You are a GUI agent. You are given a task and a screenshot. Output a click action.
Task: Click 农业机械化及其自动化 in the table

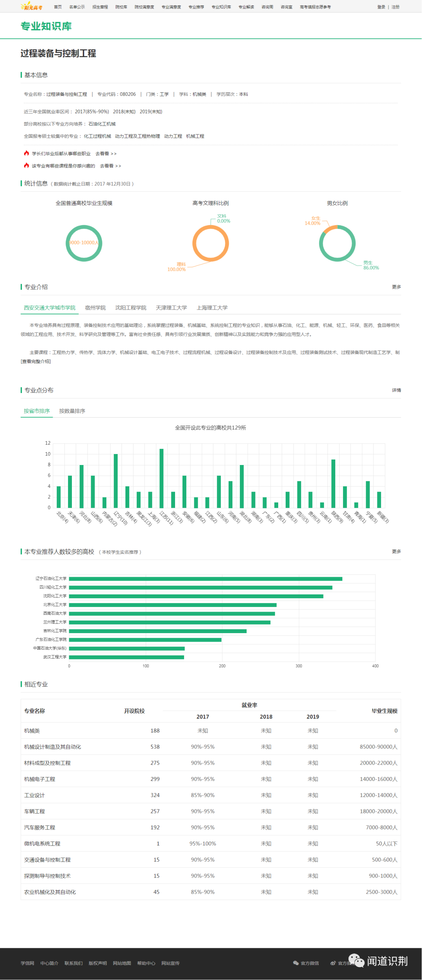50,892
